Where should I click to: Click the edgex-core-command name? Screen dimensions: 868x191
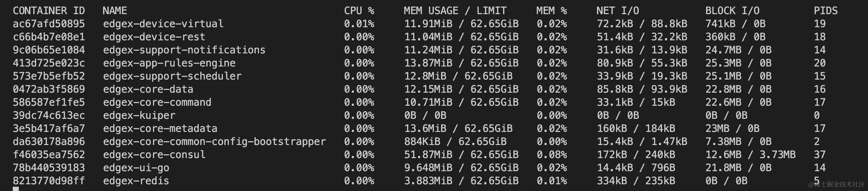(x=157, y=102)
